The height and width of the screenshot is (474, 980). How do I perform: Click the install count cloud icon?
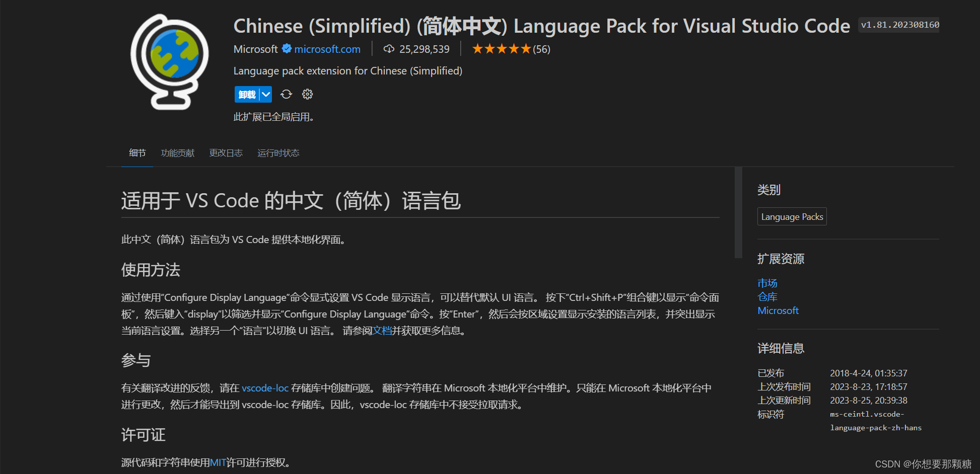(389, 49)
